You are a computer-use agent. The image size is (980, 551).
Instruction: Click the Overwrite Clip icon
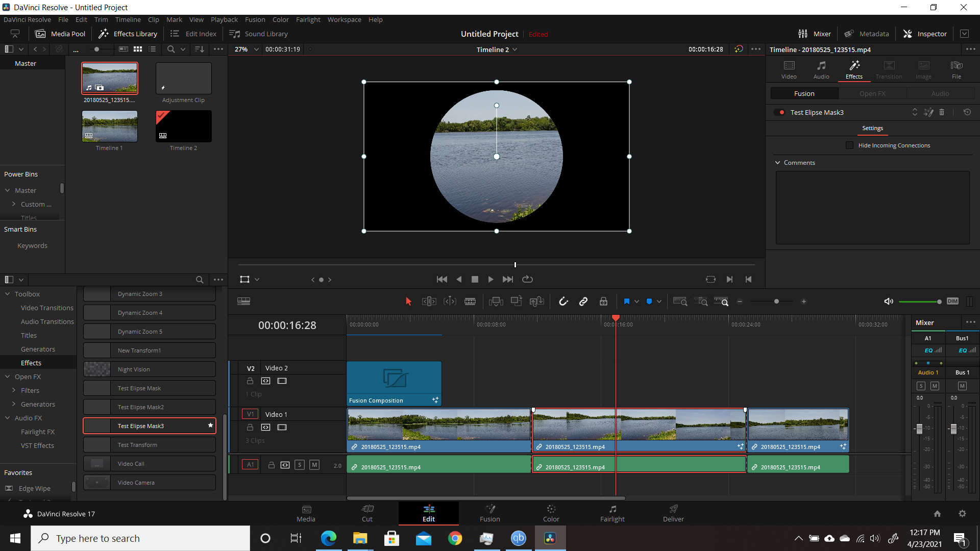[x=516, y=302]
